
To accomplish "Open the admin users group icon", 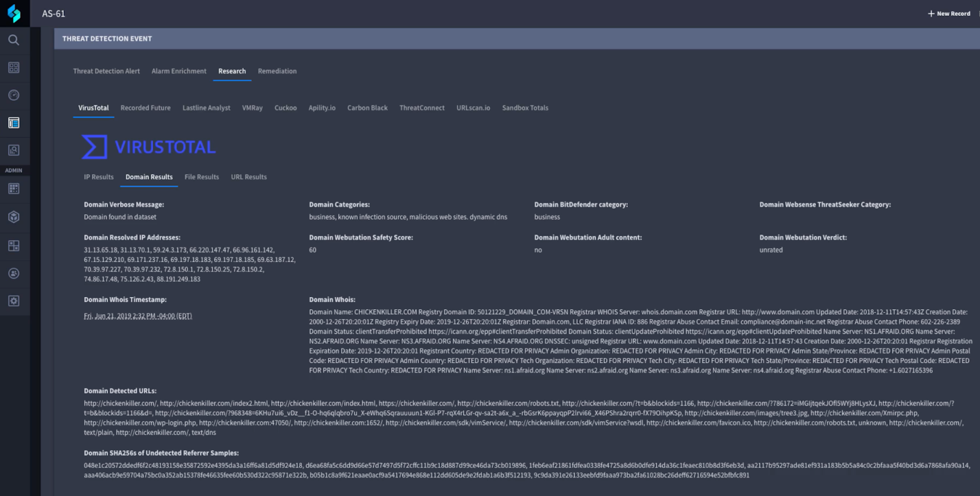I will (x=13, y=273).
